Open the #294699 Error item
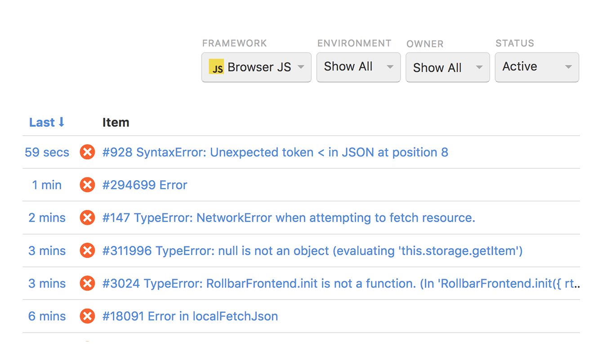Screen dimensions: 607x364 coord(145,185)
